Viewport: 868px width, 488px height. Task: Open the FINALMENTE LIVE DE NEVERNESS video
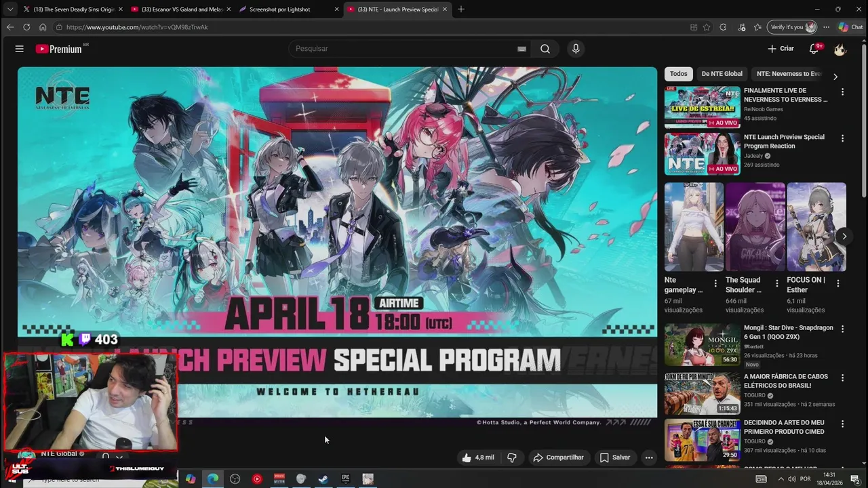coord(702,107)
